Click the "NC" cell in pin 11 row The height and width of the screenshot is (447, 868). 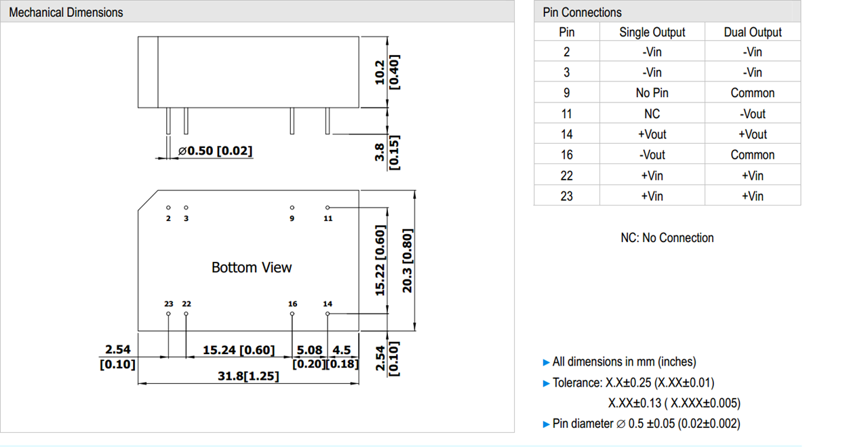pos(652,114)
